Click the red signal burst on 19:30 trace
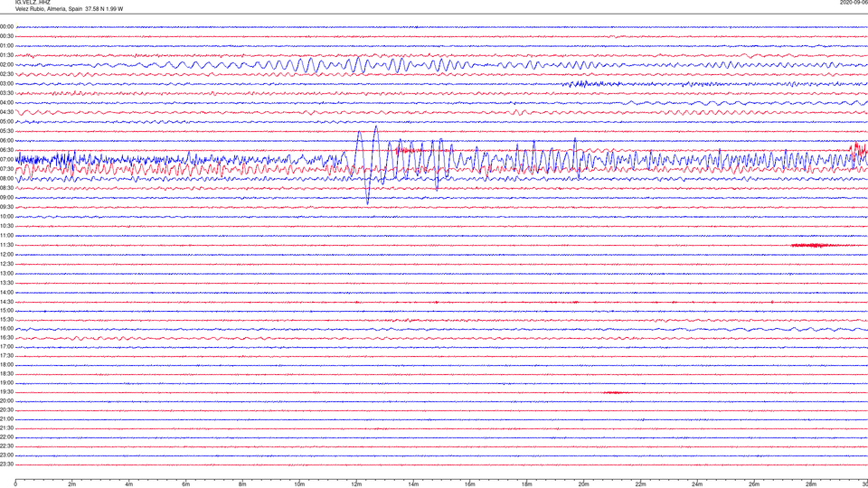The width and height of the screenshot is (868, 488). click(x=616, y=392)
